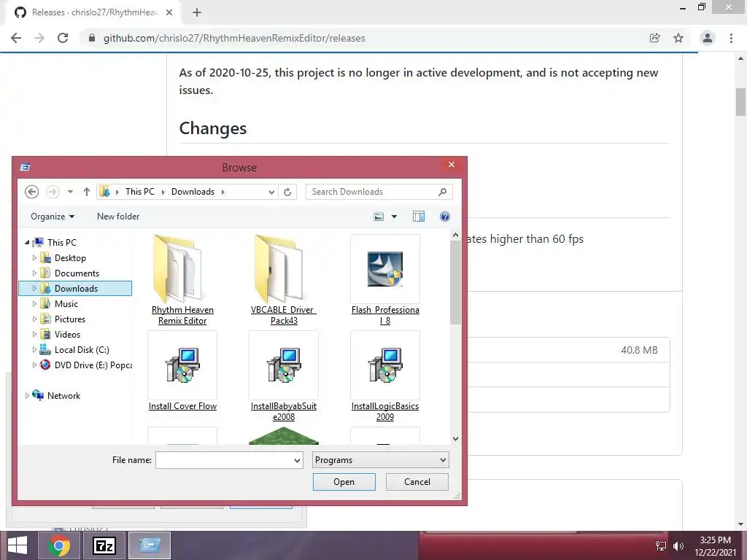Click Chrome back navigation arrow
This screenshot has width=747, height=560.
coord(16,38)
